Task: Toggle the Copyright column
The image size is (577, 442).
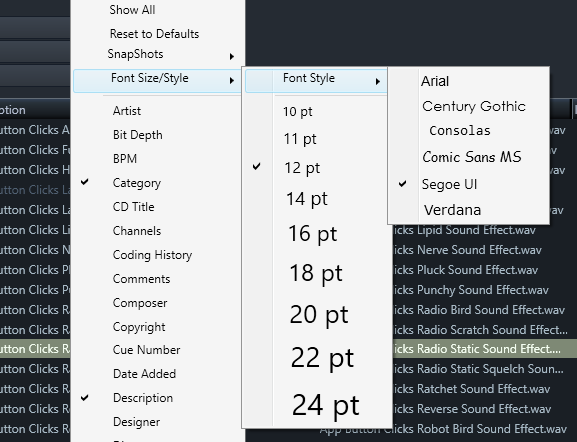Action: 139,327
